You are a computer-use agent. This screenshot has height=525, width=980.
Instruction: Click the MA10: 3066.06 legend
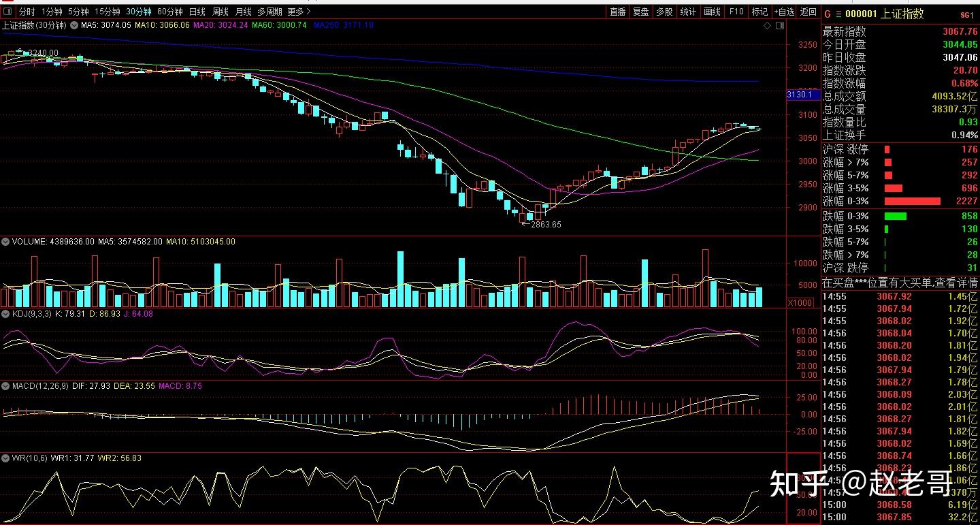click(x=162, y=25)
